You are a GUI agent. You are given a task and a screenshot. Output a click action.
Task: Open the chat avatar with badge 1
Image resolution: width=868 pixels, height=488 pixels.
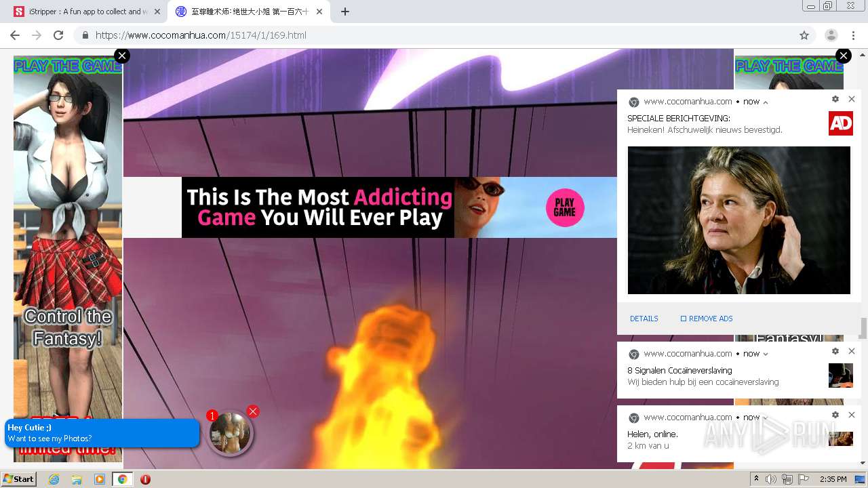point(230,433)
